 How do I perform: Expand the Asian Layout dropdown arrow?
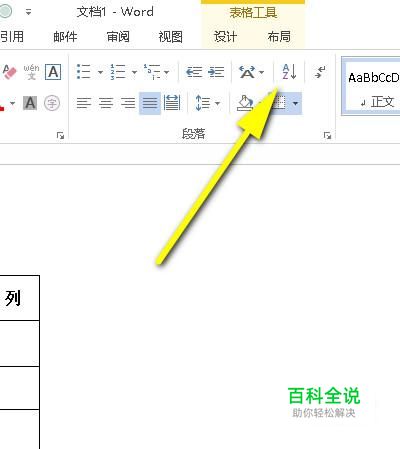click(x=261, y=72)
